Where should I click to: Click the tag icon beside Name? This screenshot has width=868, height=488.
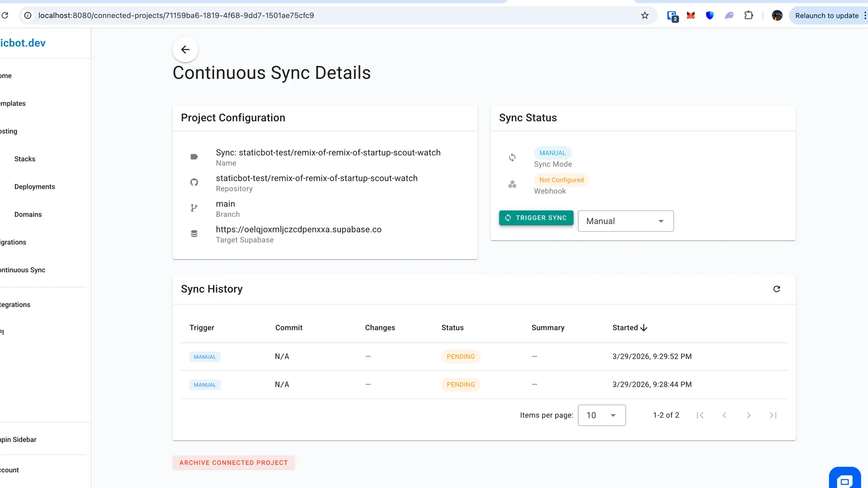(194, 157)
